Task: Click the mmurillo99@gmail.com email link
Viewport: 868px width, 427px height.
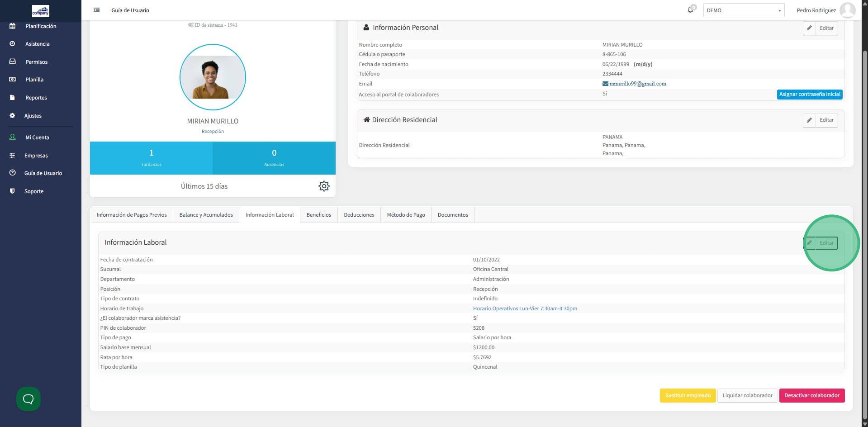Action: [637, 84]
